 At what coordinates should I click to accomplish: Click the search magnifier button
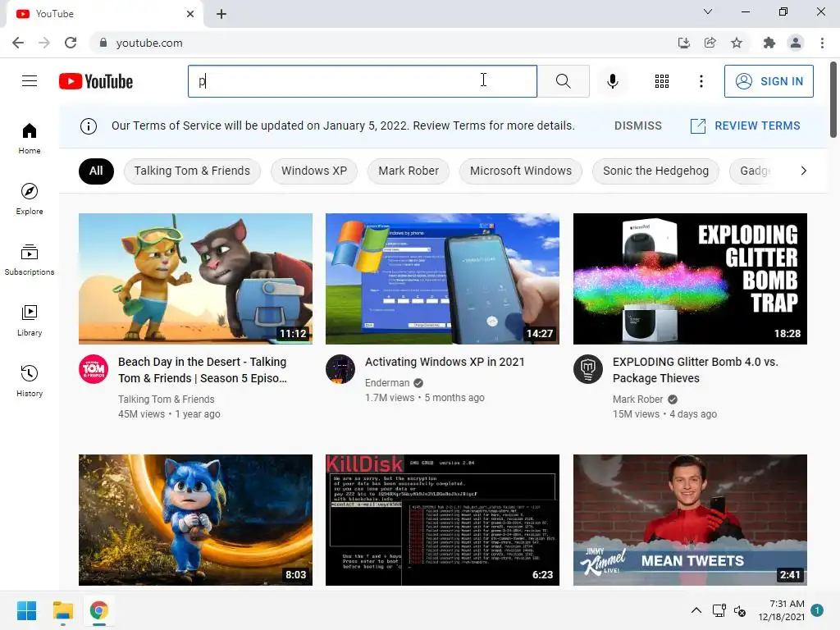click(563, 81)
